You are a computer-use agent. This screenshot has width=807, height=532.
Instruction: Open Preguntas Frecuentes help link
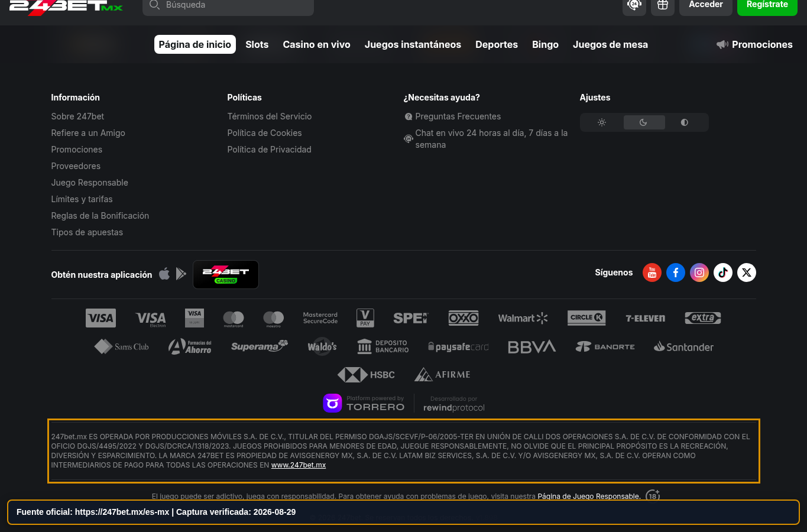click(453, 116)
